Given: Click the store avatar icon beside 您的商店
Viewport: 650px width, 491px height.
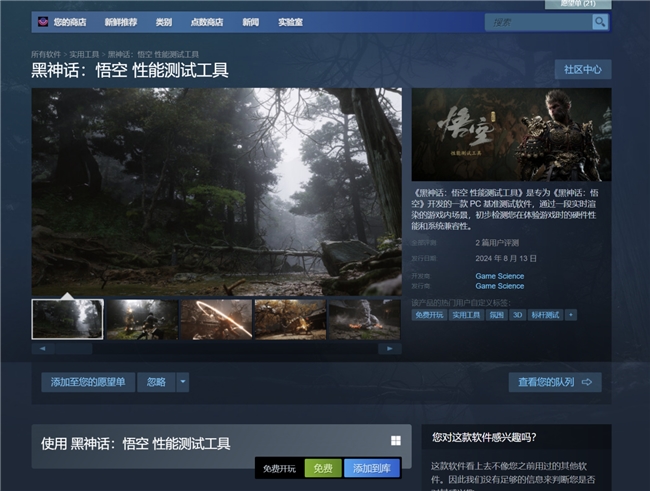Looking at the screenshot, I should [x=42, y=21].
